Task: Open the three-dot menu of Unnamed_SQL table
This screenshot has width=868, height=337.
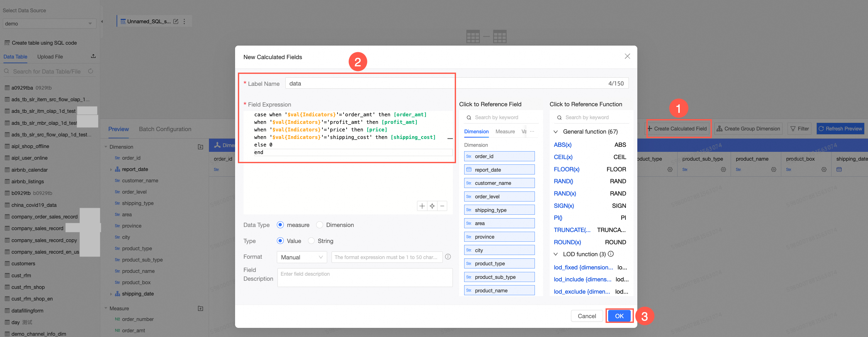Action: [x=184, y=22]
